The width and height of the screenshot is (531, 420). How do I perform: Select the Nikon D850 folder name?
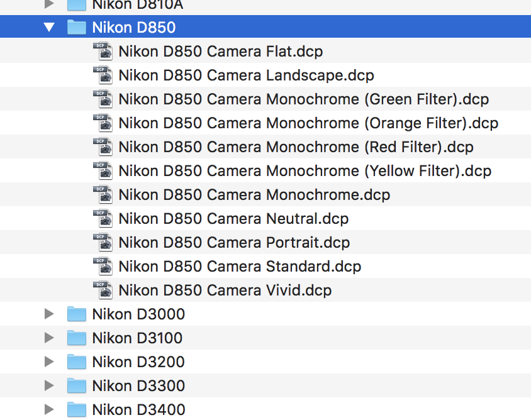click(134, 28)
